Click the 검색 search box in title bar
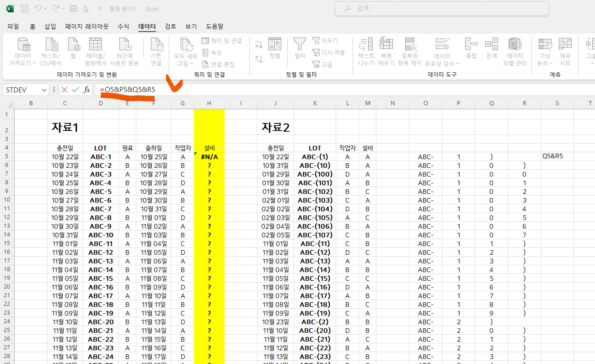Viewport: 595px width, 364px height. [441, 8]
